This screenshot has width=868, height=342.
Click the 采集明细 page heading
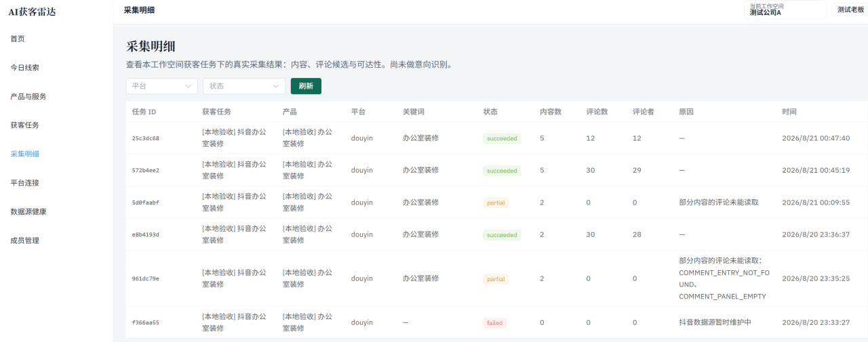pyautogui.click(x=151, y=47)
